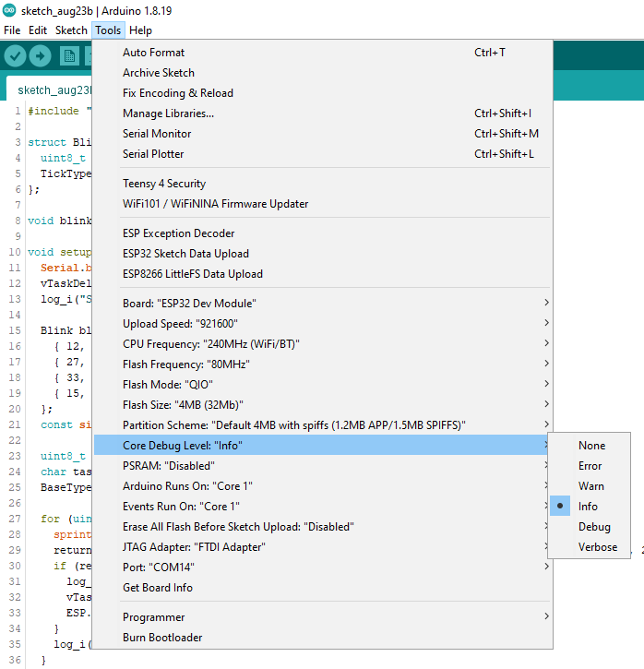Open the Sketch menu

71,30
